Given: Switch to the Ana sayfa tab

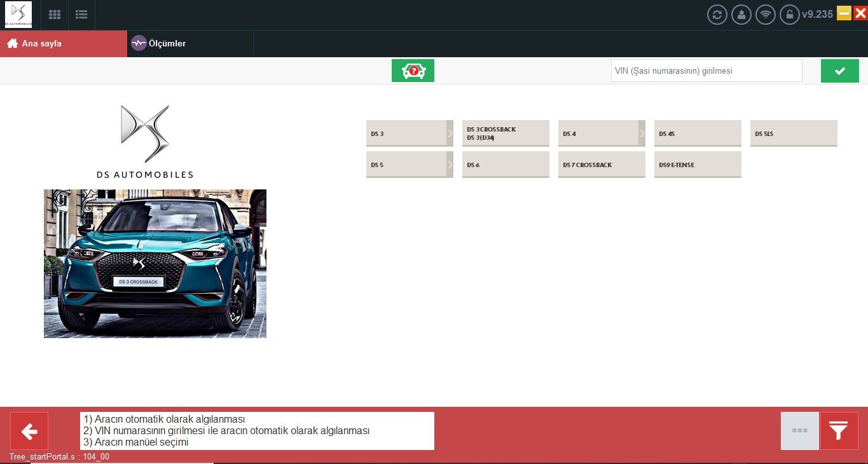Looking at the screenshot, I should (x=64, y=44).
